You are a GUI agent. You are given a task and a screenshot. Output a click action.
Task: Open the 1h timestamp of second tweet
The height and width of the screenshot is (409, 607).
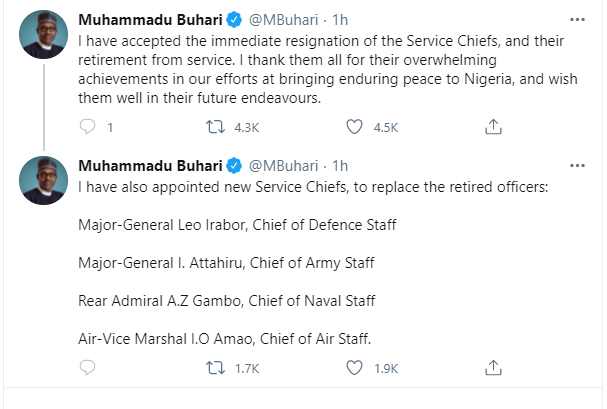point(340,165)
